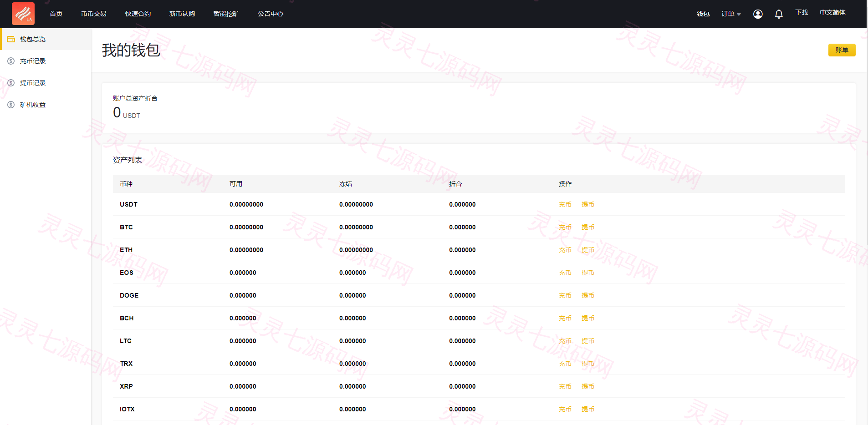Click 提币 in the TRX row
The width and height of the screenshot is (868, 425).
coord(588,364)
